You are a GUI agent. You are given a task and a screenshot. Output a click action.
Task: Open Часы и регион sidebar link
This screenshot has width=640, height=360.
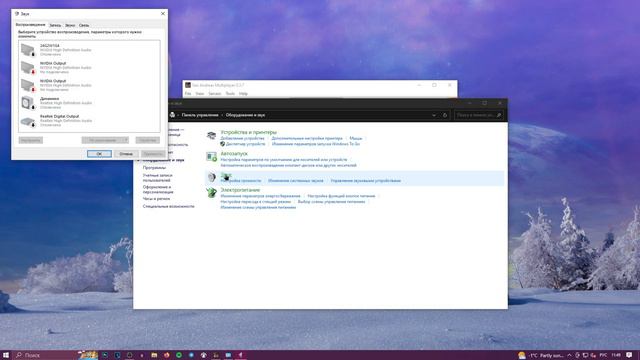coord(156,199)
